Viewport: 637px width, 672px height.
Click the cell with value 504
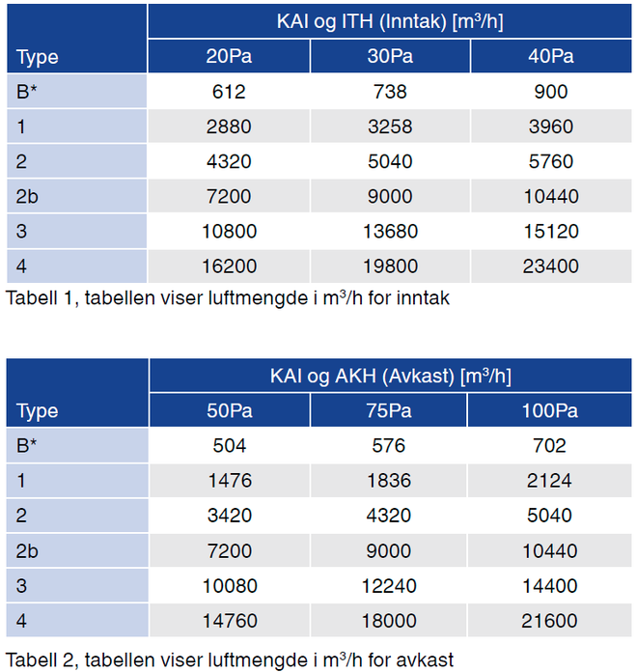point(230,446)
